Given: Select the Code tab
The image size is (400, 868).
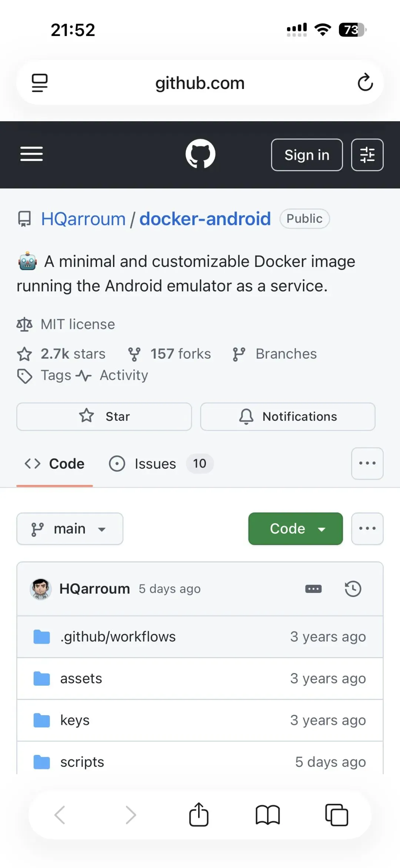Looking at the screenshot, I should [x=54, y=464].
